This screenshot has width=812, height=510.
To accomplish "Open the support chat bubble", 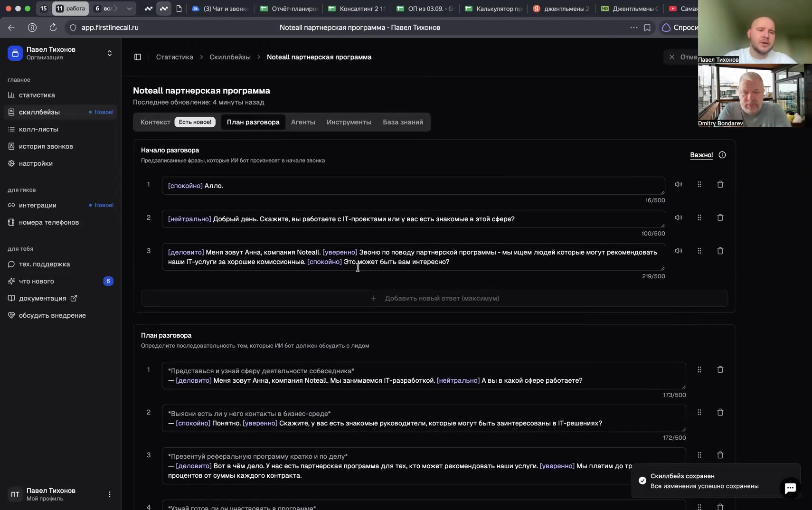I will pos(790,488).
